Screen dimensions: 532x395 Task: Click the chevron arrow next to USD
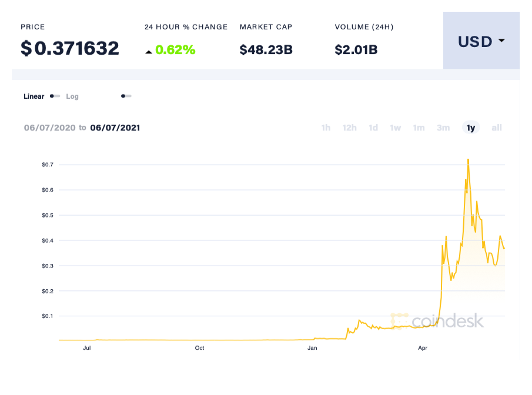[x=500, y=41]
